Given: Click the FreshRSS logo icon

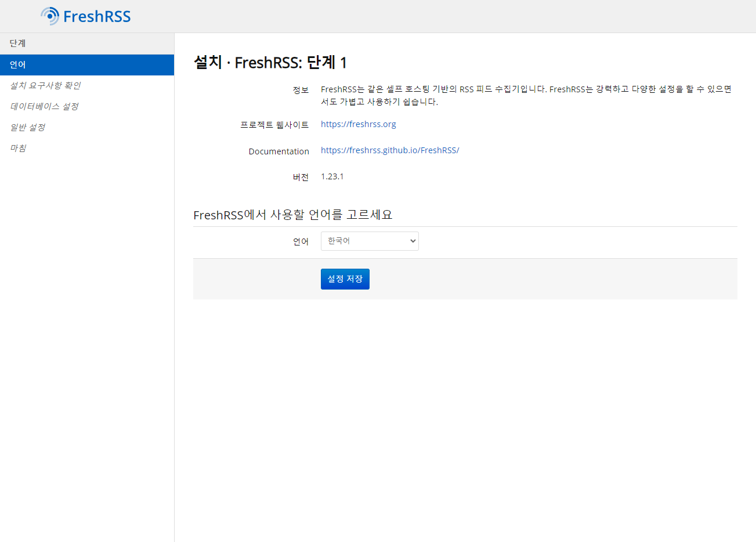Looking at the screenshot, I should coord(50,16).
